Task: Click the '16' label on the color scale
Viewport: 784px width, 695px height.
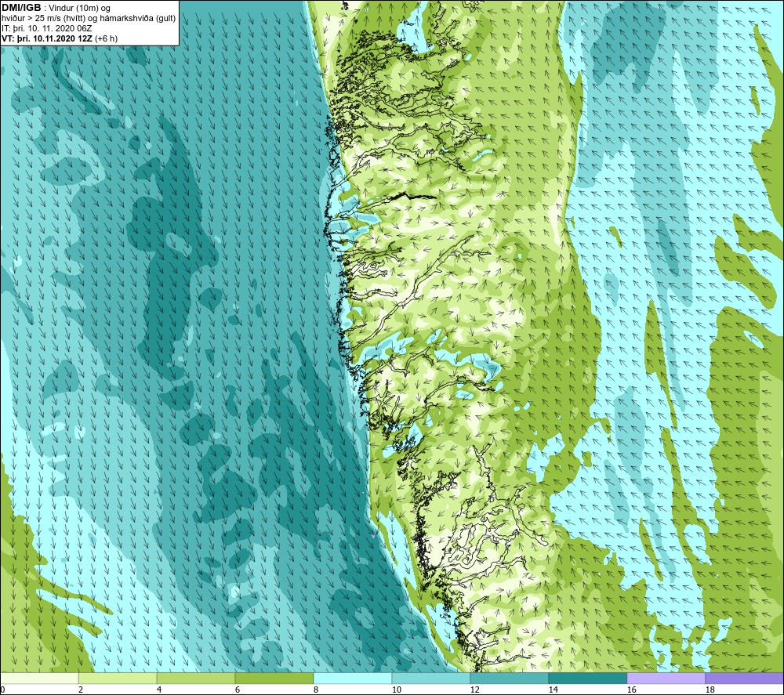Action: coord(631,690)
